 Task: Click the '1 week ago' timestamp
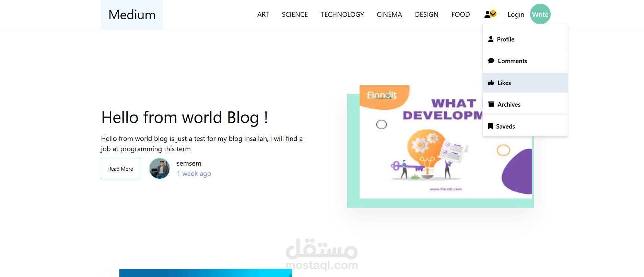tap(194, 174)
